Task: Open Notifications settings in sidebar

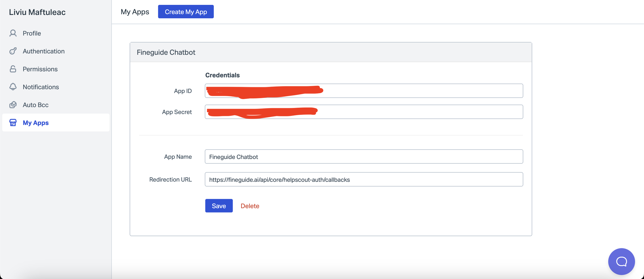Action: pos(41,87)
